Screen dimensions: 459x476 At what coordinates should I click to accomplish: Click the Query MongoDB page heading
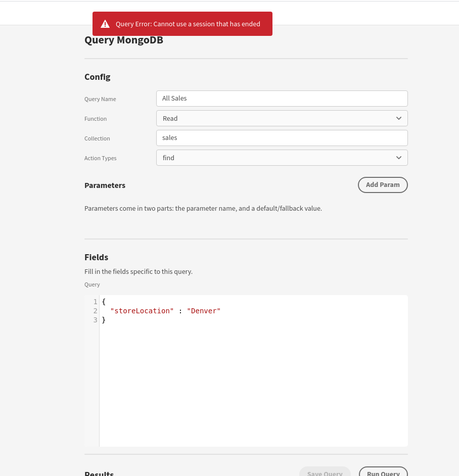(124, 40)
